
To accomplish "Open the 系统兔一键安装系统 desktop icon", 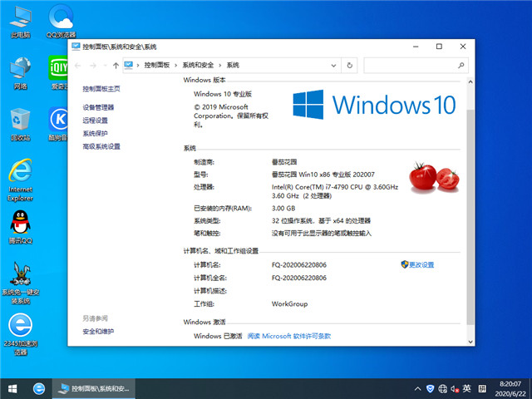I will pyautogui.click(x=20, y=283).
